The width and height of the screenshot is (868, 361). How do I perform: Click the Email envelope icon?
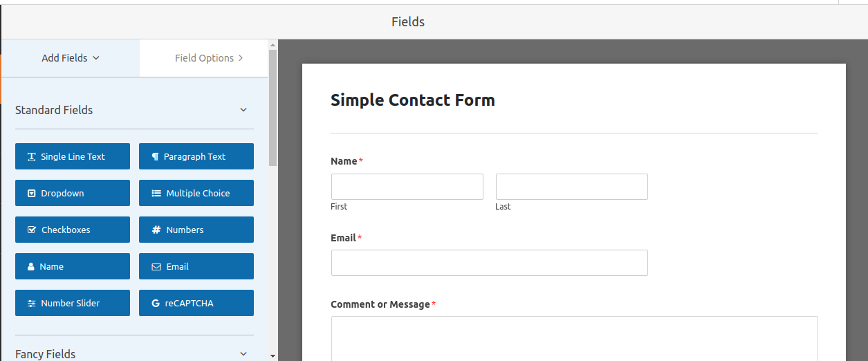[x=156, y=267]
